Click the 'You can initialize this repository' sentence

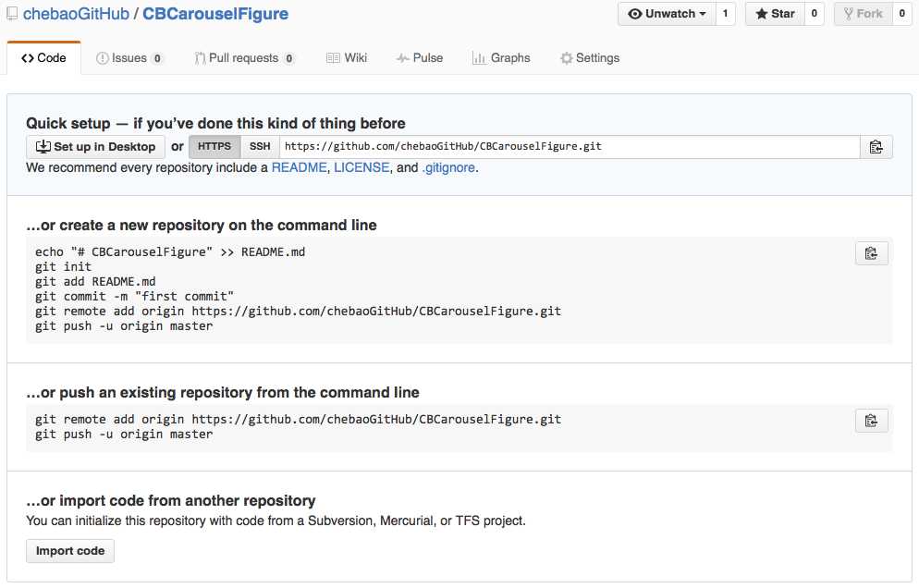[276, 521]
